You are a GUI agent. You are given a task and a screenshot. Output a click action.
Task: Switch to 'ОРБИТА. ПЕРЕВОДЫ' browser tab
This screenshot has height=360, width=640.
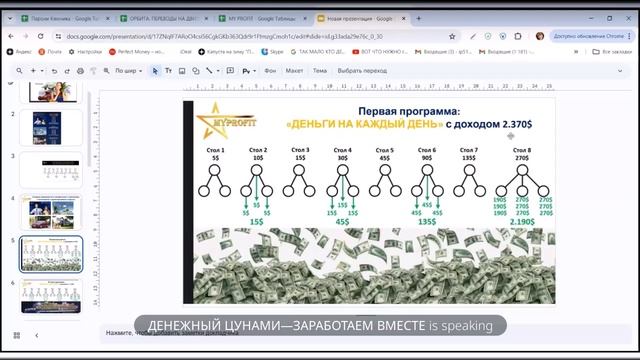(164, 18)
